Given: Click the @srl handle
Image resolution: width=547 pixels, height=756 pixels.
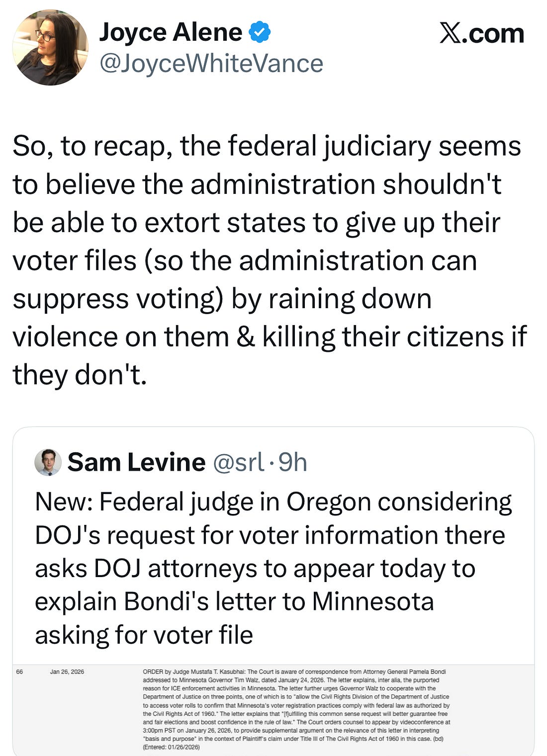Looking at the screenshot, I should (238, 462).
